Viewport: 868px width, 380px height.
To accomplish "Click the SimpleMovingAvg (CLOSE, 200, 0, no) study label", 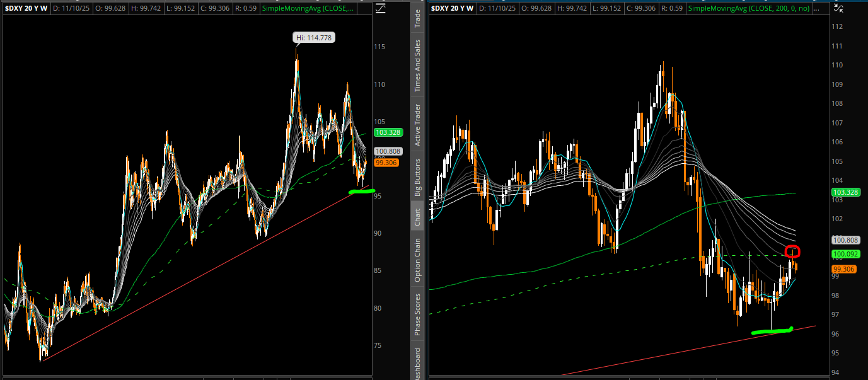I will click(x=749, y=8).
